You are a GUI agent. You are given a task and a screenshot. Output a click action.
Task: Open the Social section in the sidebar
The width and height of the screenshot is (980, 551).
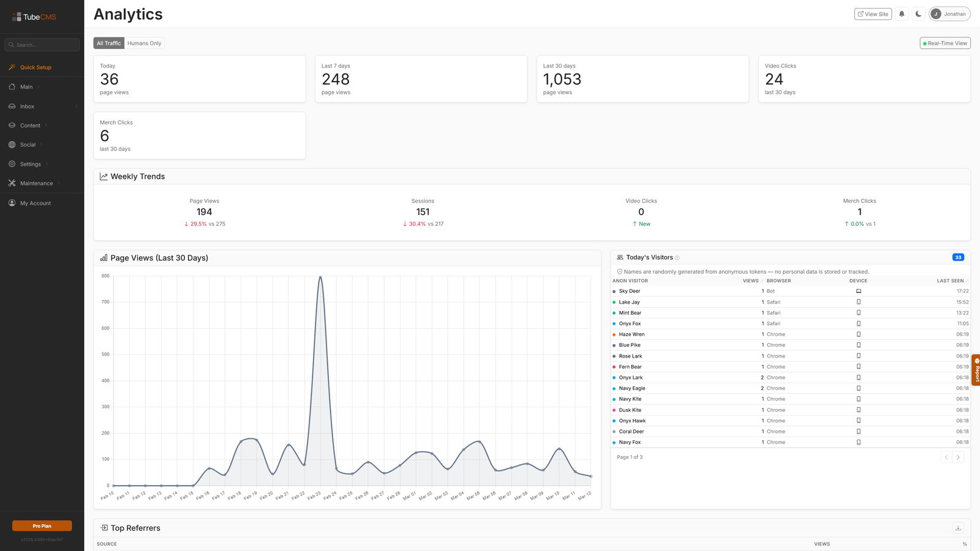(x=27, y=144)
